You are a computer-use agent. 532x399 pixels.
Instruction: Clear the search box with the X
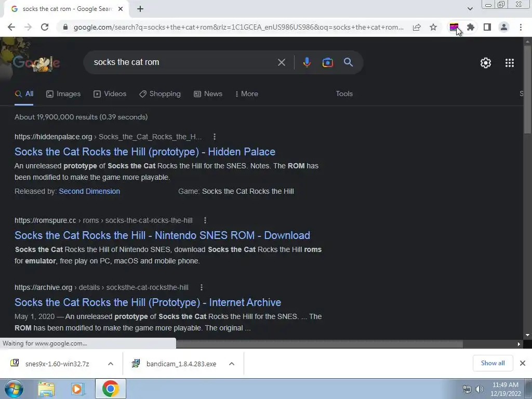[x=281, y=62]
